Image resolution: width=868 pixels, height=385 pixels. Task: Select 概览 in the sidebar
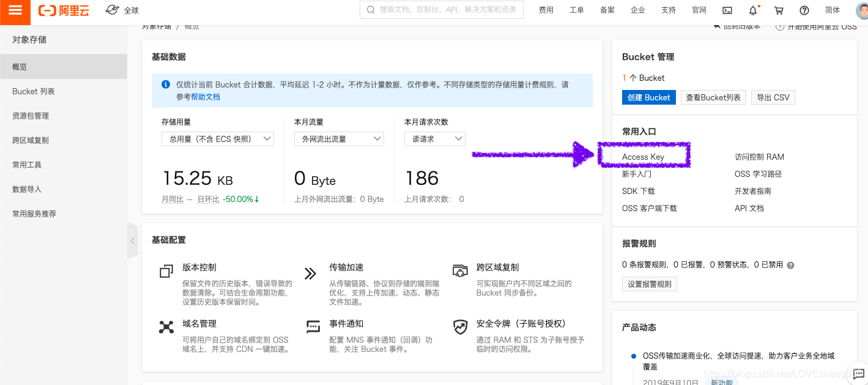click(64, 67)
